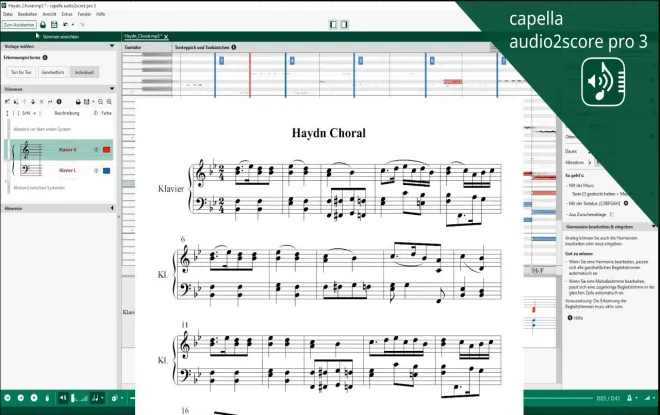The width and height of the screenshot is (660, 415).
Task: Click the Beschreibung column header
Action: click(67, 113)
